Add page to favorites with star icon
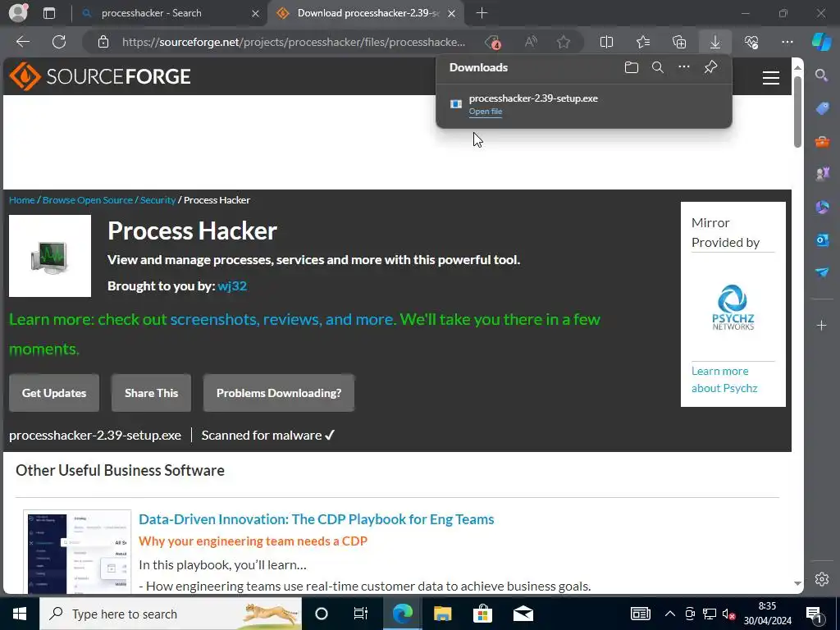The image size is (840, 630). pyautogui.click(x=563, y=42)
